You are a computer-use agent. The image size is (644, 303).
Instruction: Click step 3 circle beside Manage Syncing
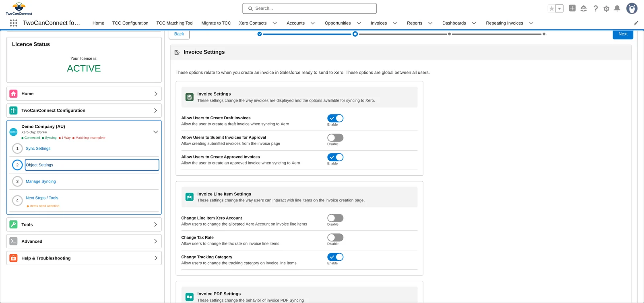(17, 181)
